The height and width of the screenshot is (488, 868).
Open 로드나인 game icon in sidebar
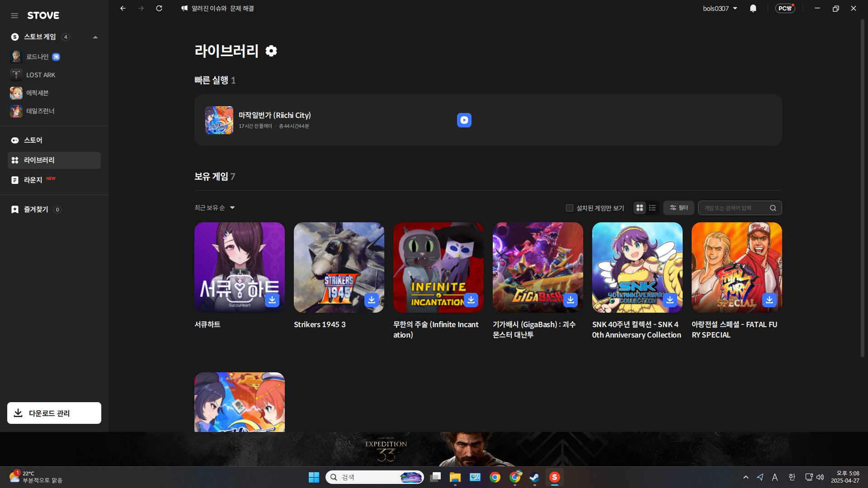click(16, 56)
